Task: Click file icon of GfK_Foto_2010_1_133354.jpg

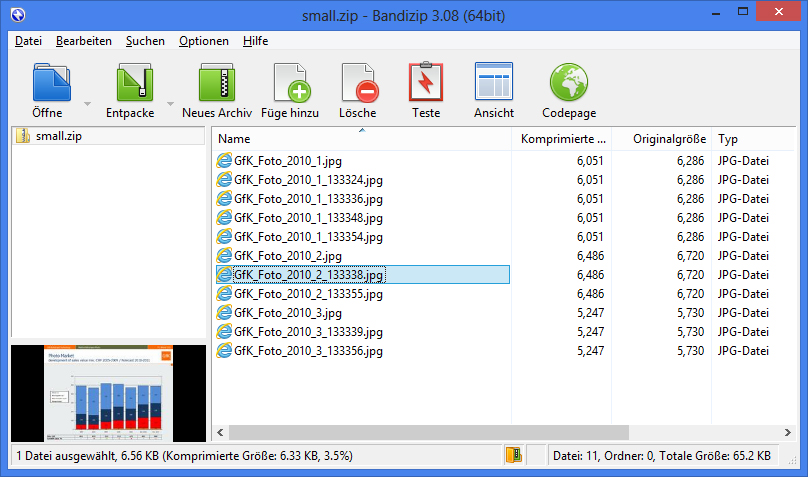Action: tap(224, 237)
